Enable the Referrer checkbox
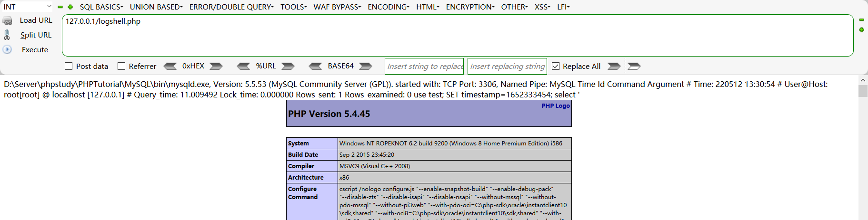 coord(121,66)
